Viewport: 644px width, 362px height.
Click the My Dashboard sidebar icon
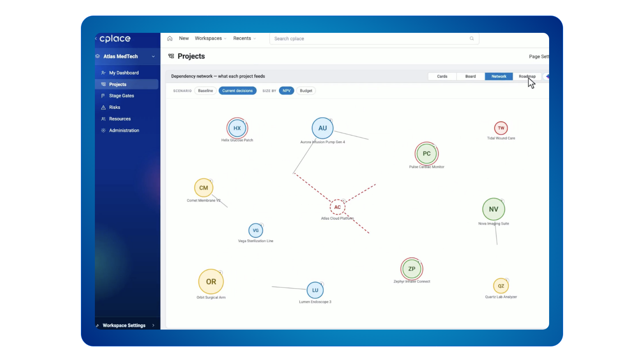point(103,73)
